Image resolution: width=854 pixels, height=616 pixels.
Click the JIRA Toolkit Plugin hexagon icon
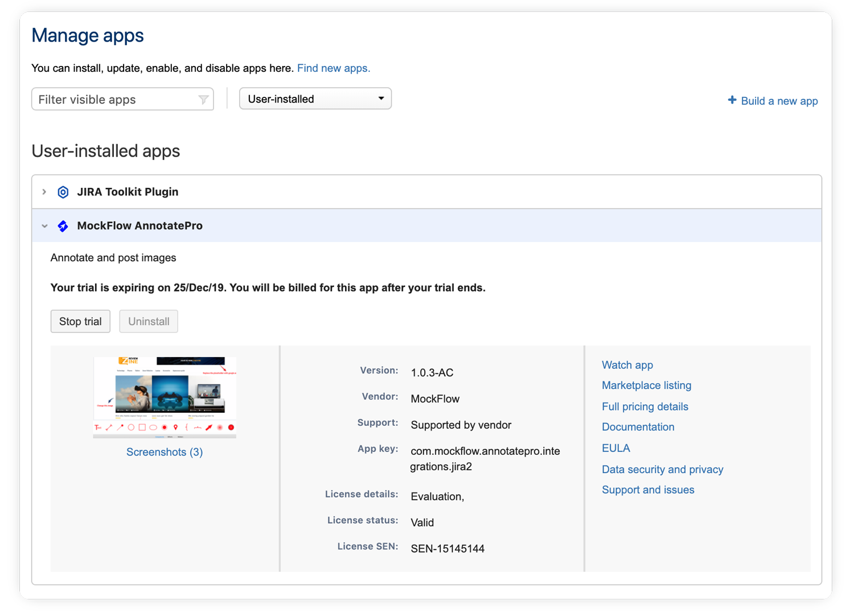[x=63, y=192]
